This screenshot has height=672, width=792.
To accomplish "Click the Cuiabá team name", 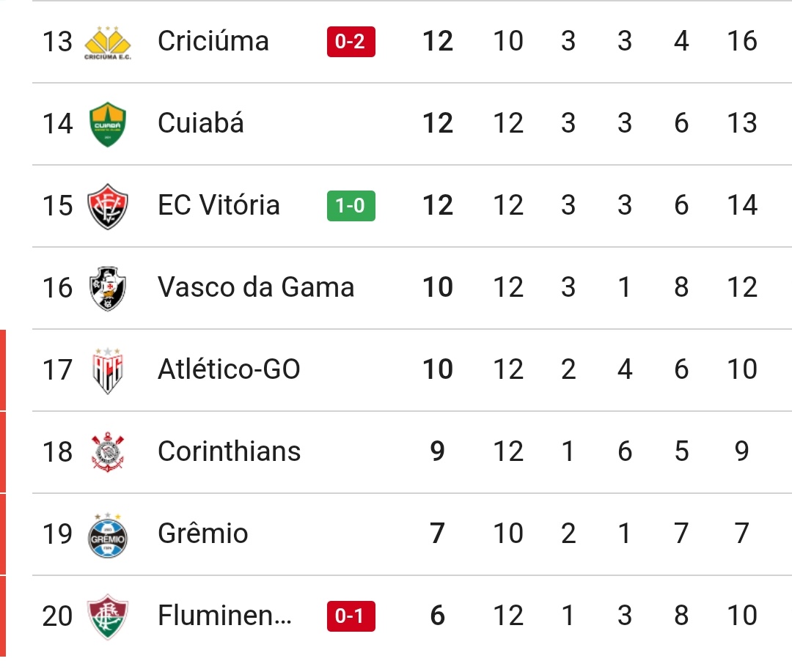I will (200, 123).
